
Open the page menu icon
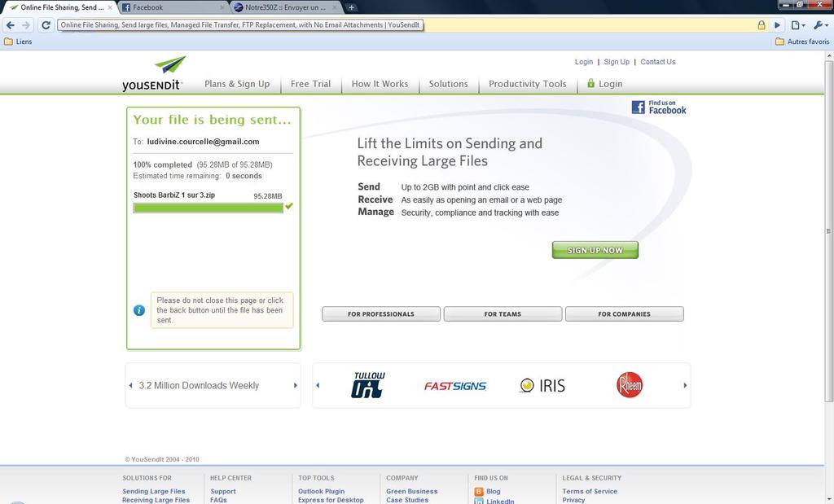798,25
